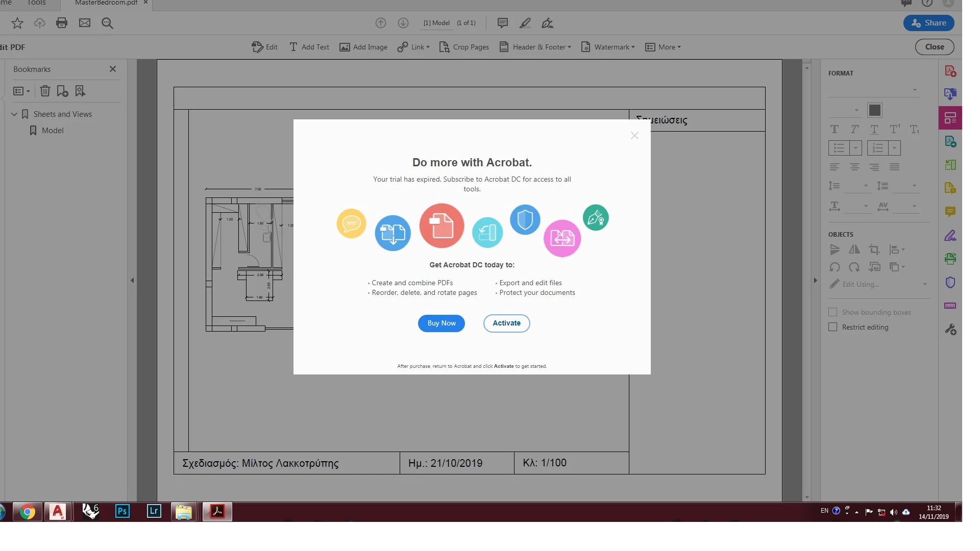Open the Watermark dropdown menu
Screen dimensions: 980x551
608,47
